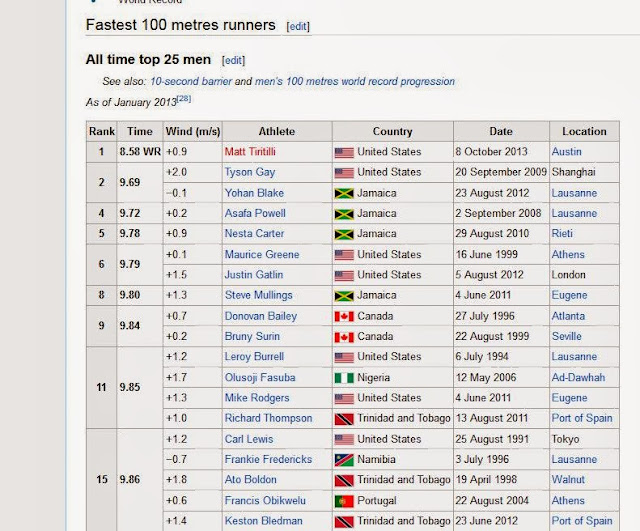Screen dimensions: 640x531
Task: Click United States flag in Leroy Burrell row
Action: point(344,358)
